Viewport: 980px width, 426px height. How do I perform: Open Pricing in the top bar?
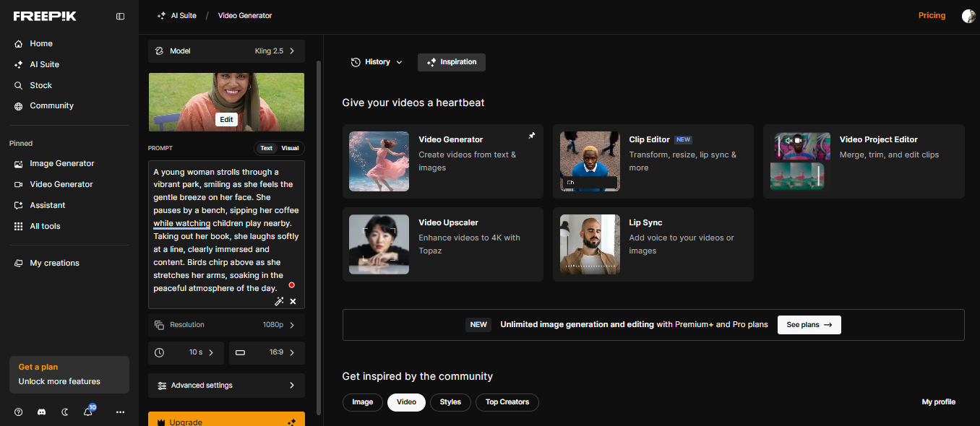pos(932,15)
